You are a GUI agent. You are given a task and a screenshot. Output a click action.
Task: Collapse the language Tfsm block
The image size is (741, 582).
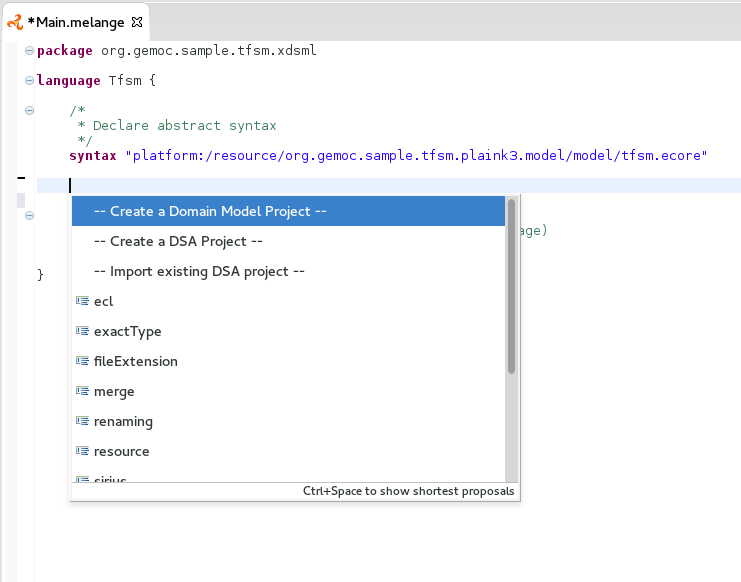click(x=29, y=81)
